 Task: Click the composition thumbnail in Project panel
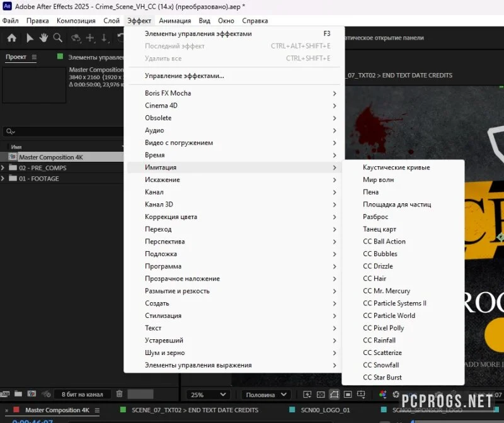(34, 85)
